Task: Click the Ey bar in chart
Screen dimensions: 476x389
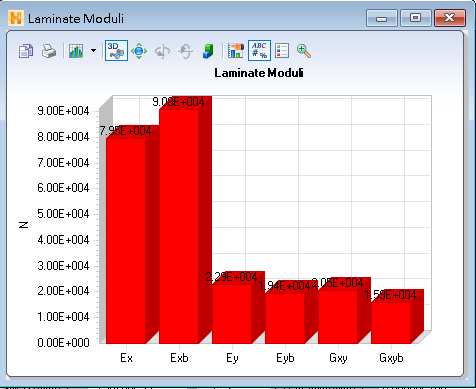Action: [232, 314]
